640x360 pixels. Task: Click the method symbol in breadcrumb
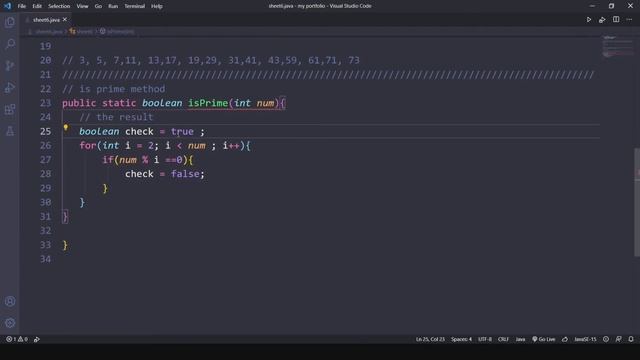tap(117, 31)
